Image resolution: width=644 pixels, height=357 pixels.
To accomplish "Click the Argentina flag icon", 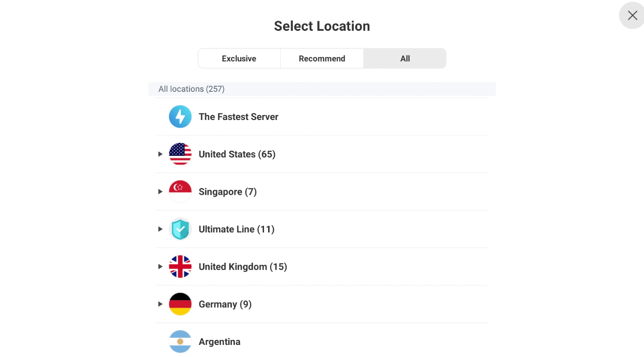I will coord(180,341).
